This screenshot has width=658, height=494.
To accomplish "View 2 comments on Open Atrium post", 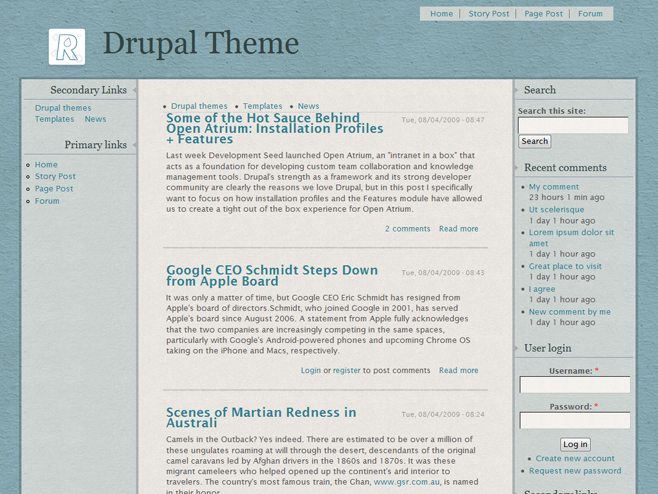I will [408, 229].
